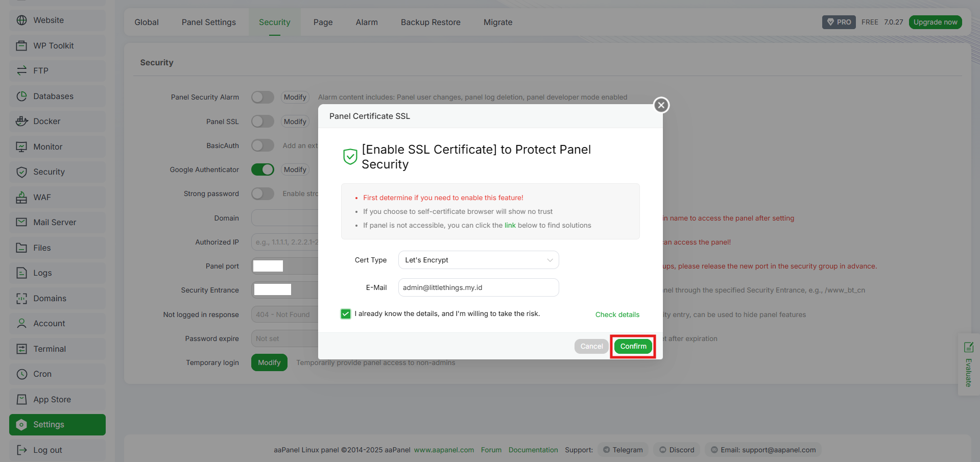Disable Google Authenticator switch
Viewport: 980px width, 462px height.
[262, 169]
